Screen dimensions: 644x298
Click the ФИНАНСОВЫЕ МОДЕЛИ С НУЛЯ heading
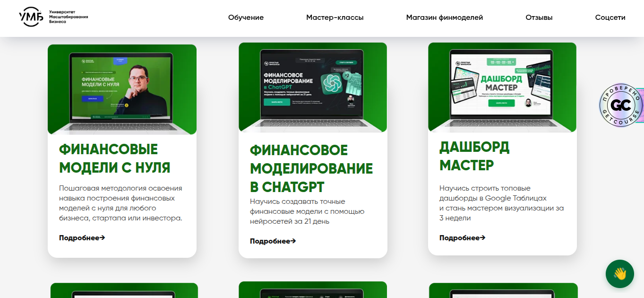point(115,158)
